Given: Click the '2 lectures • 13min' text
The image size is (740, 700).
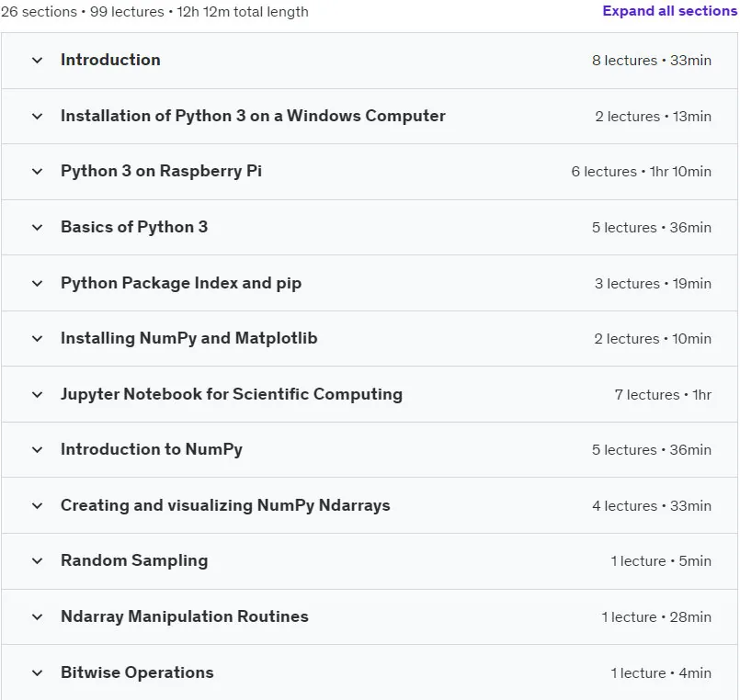Looking at the screenshot, I should (x=653, y=117).
